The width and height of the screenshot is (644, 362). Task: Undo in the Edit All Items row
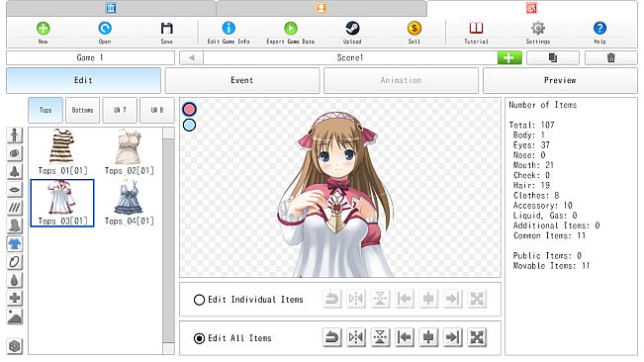tap(331, 337)
